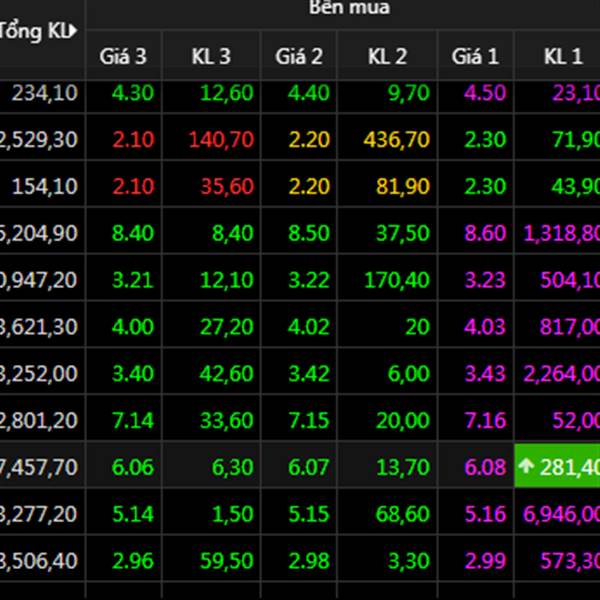Image resolution: width=600 pixels, height=600 pixels.
Task: Click price cell 8.50
Action: click(x=309, y=233)
